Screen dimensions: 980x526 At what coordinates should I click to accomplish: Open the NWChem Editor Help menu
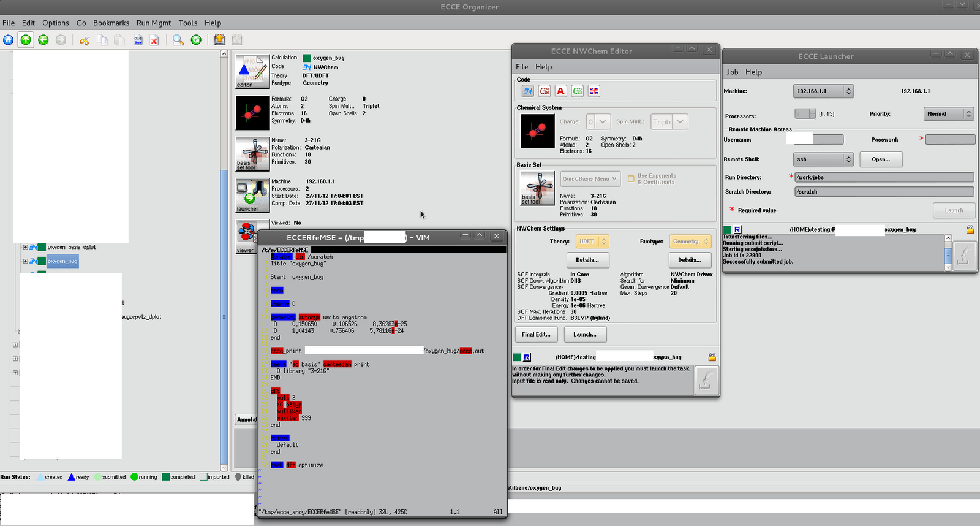543,67
